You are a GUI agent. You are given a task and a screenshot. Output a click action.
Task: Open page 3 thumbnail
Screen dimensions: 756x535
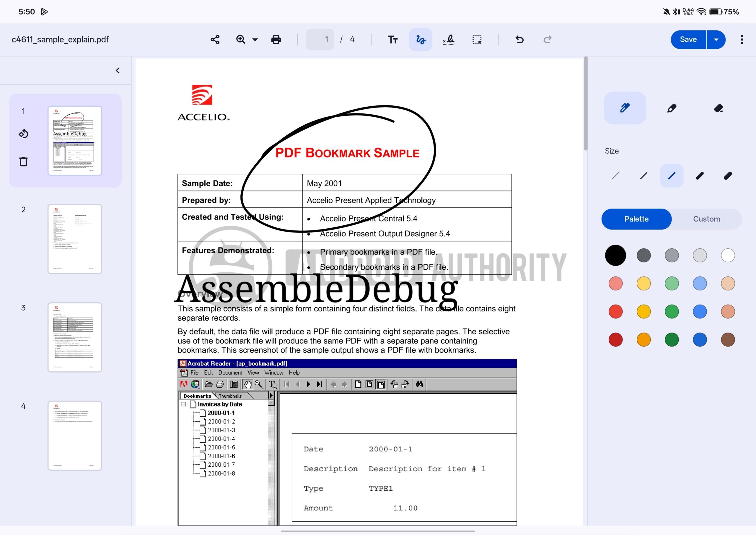tap(75, 337)
